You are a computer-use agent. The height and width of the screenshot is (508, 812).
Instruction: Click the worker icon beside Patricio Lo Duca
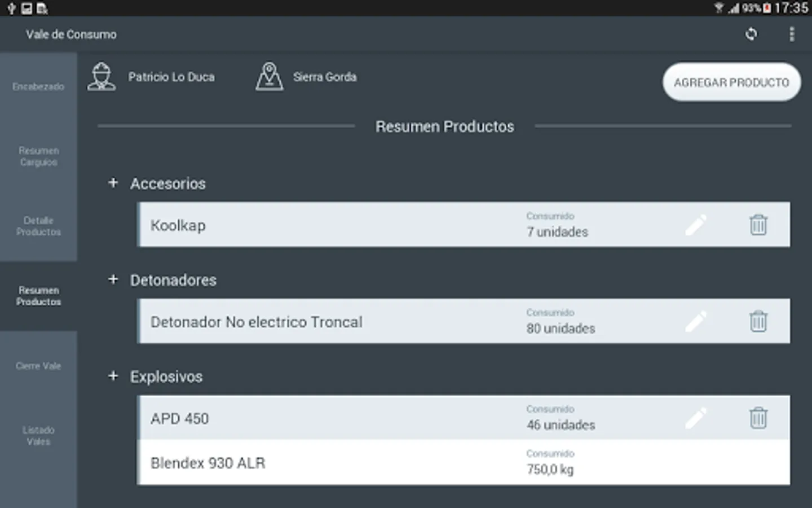101,77
